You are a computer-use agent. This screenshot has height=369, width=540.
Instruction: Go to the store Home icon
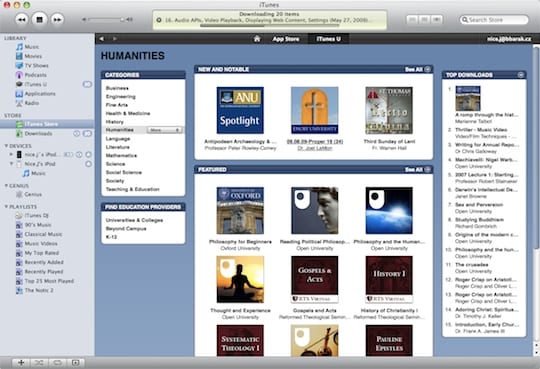coord(257,39)
